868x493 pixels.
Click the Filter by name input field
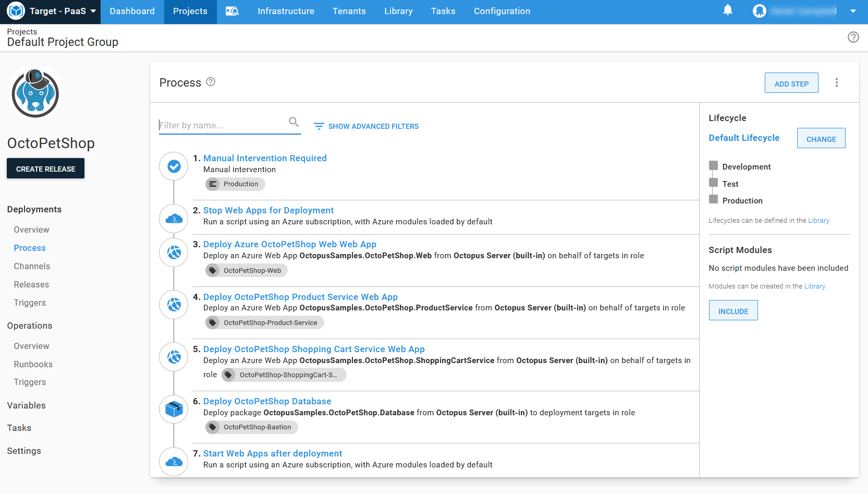coord(222,125)
